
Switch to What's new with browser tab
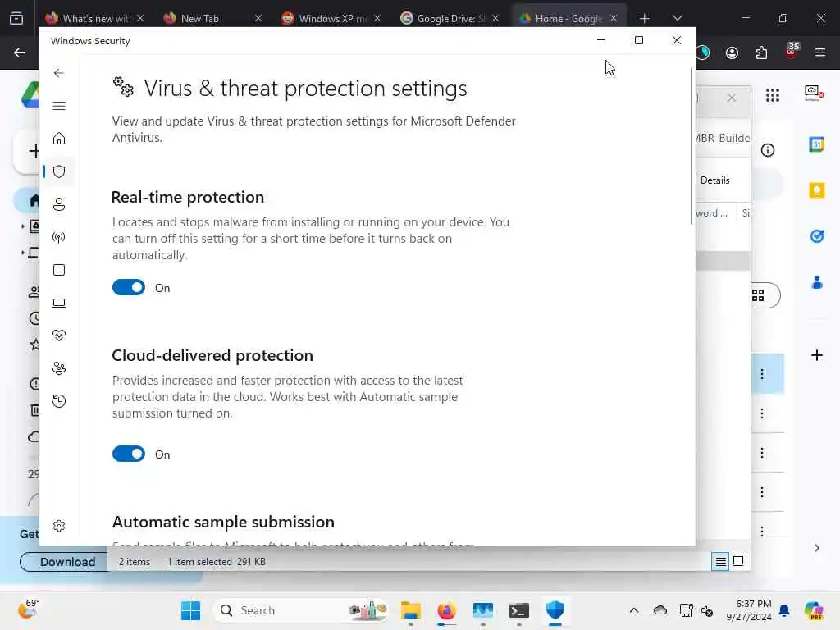click(94, 18)
